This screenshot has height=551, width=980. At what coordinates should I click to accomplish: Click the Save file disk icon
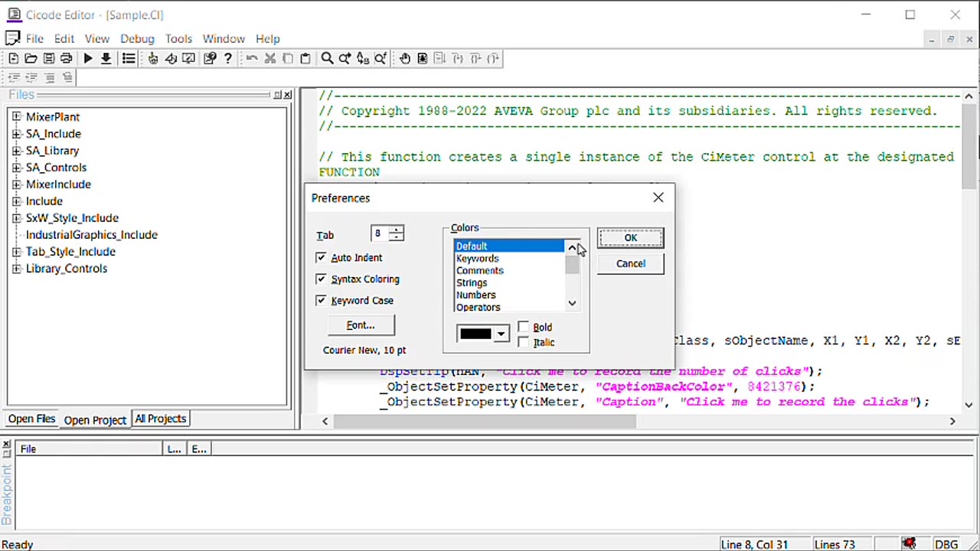(49, 59)
